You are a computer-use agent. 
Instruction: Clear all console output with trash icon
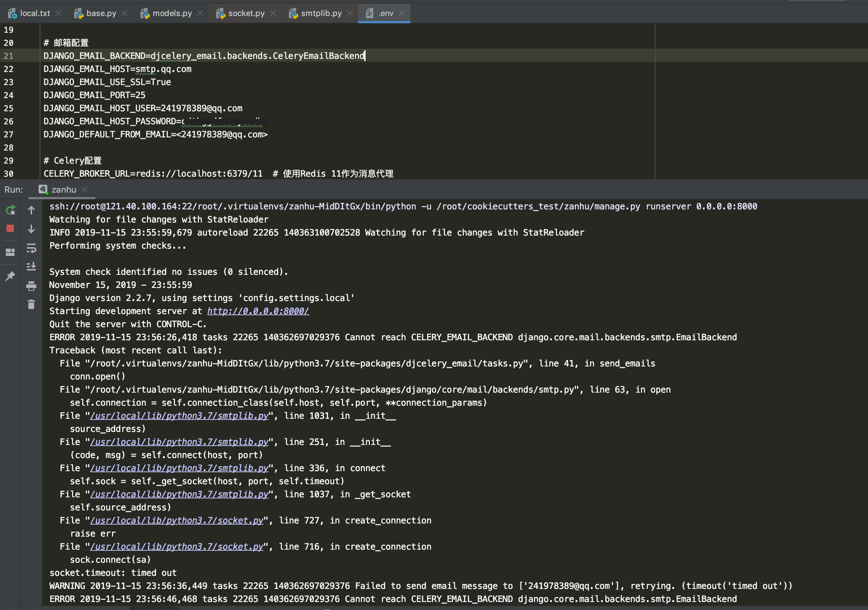click(31, 304)
